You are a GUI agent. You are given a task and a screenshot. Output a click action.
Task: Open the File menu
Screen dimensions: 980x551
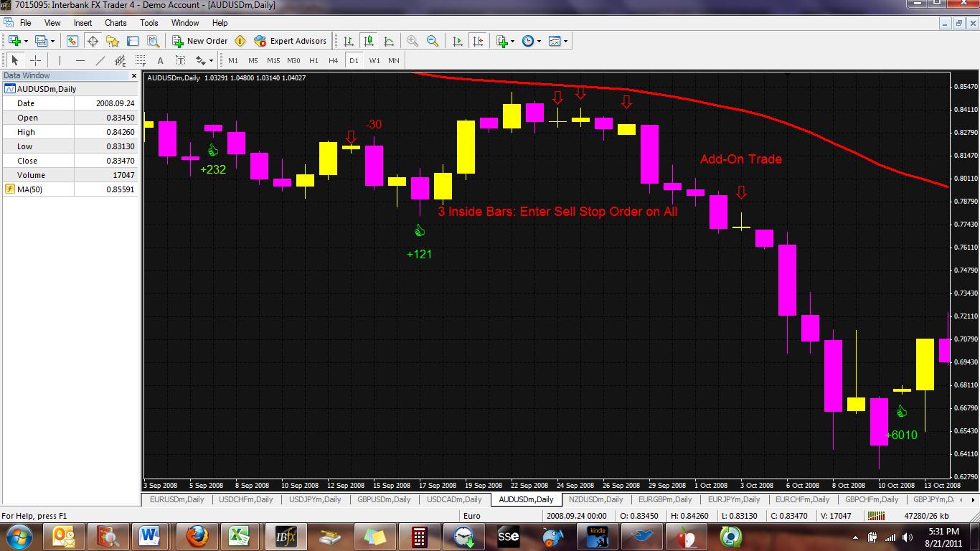(25, 23)
